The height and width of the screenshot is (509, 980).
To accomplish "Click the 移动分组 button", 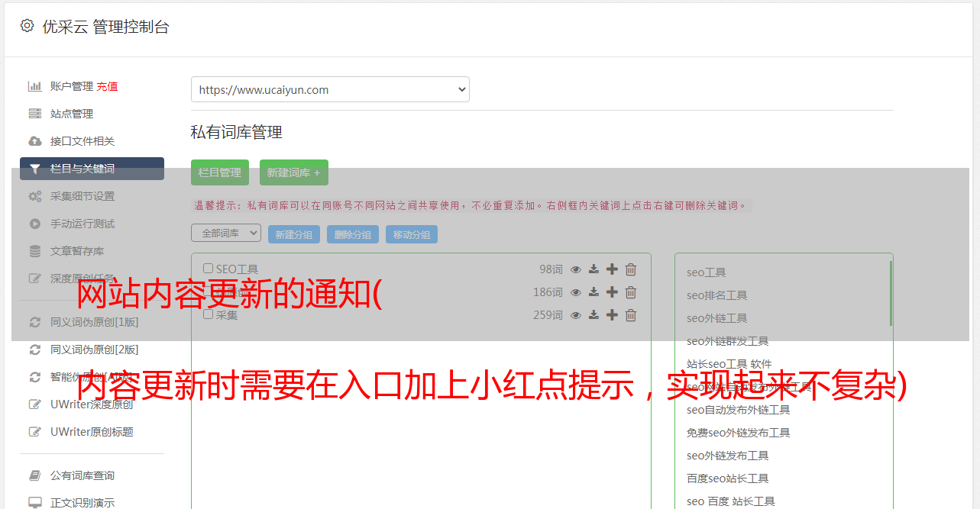I will (x=412, y=234).
